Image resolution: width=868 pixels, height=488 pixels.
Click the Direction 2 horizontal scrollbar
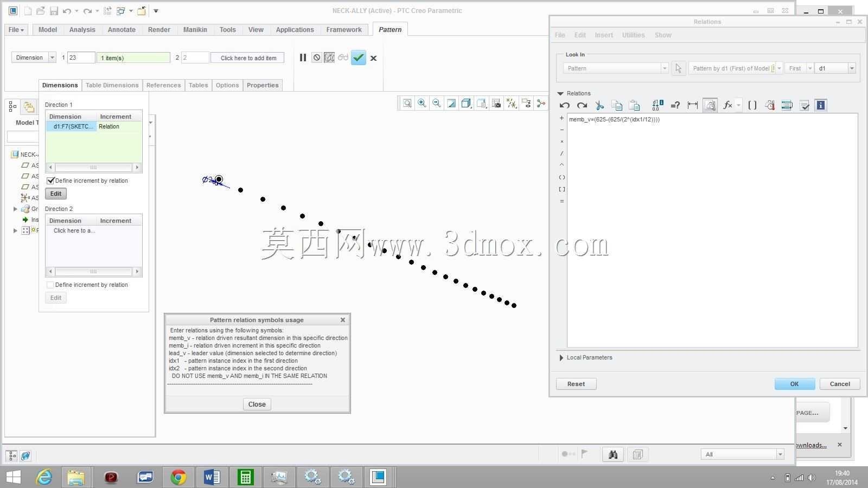click(94, 272)
